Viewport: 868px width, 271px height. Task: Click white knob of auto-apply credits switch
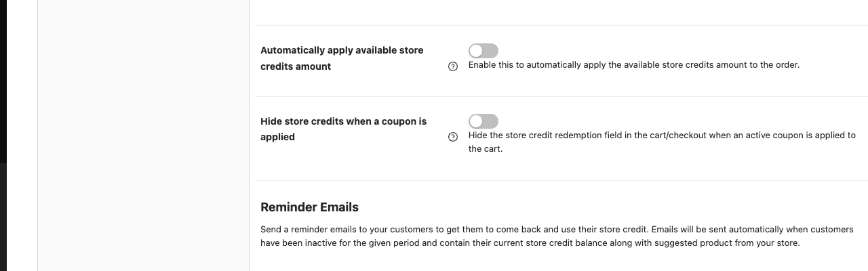click(476, 51)
